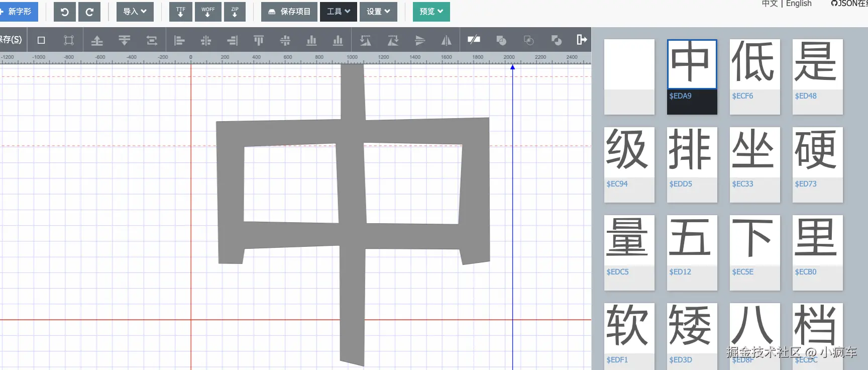Align contours to vertical middle
Screen dimensions: 868x370
[x=285, y=40]
